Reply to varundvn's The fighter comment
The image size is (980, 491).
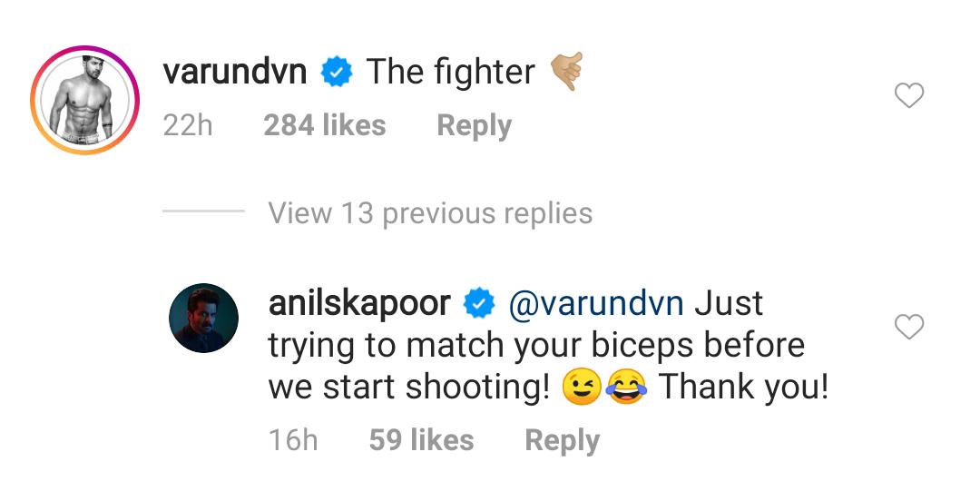pyautogui.click(x=475, y=126)
